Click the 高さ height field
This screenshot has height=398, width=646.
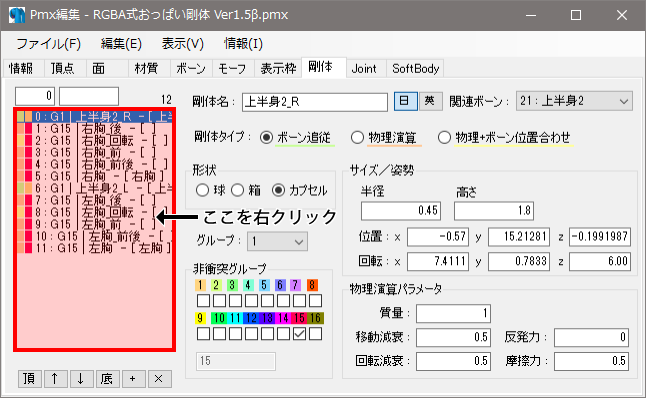pos(494,211)
